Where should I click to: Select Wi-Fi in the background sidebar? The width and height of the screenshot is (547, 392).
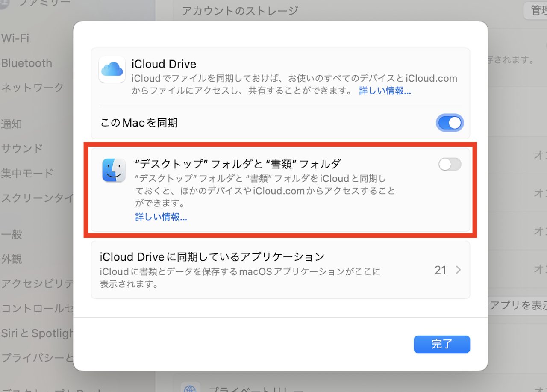pos(15,38)
